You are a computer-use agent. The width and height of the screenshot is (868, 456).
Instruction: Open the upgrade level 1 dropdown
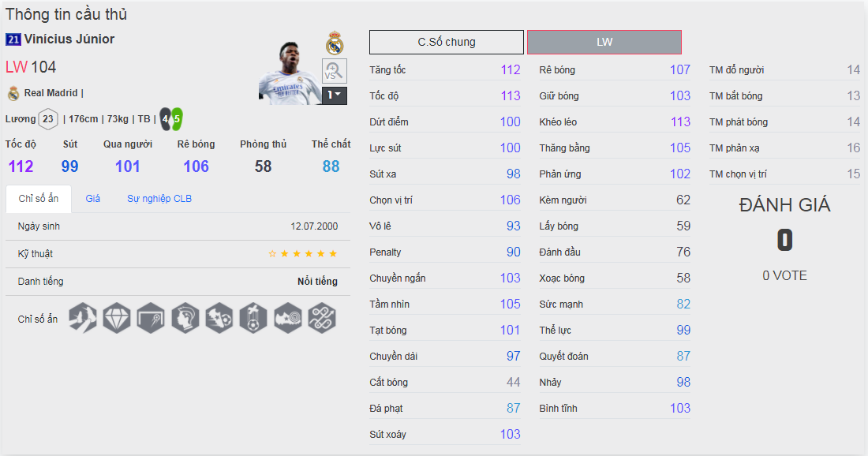click(x=335, y=95)
